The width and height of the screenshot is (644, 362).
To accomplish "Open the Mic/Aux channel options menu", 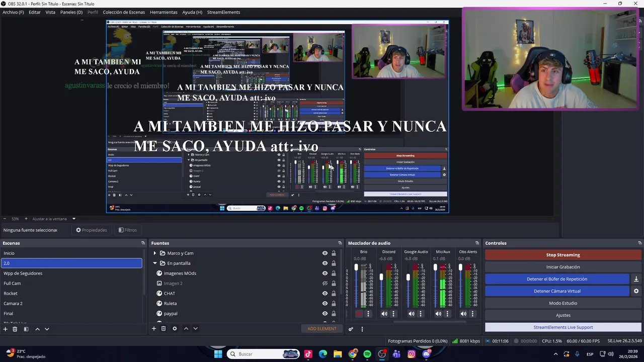I will 447,314.
